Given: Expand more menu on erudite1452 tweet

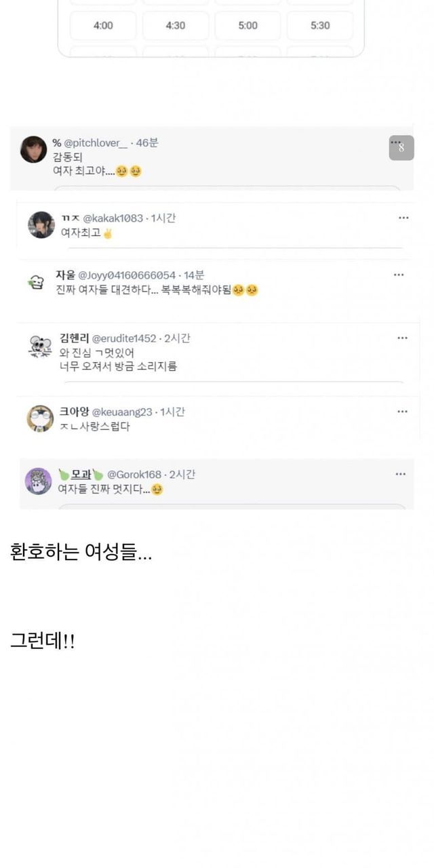Looking at the screenshot, I should 402,338.
